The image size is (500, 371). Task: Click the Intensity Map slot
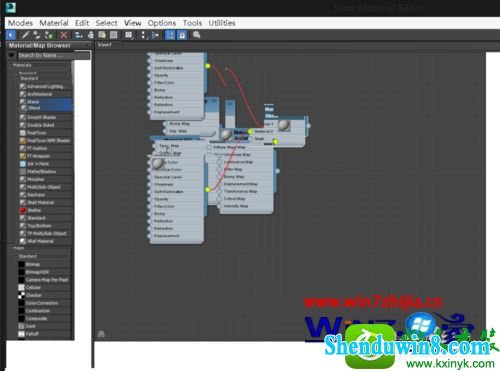(236, 206)
